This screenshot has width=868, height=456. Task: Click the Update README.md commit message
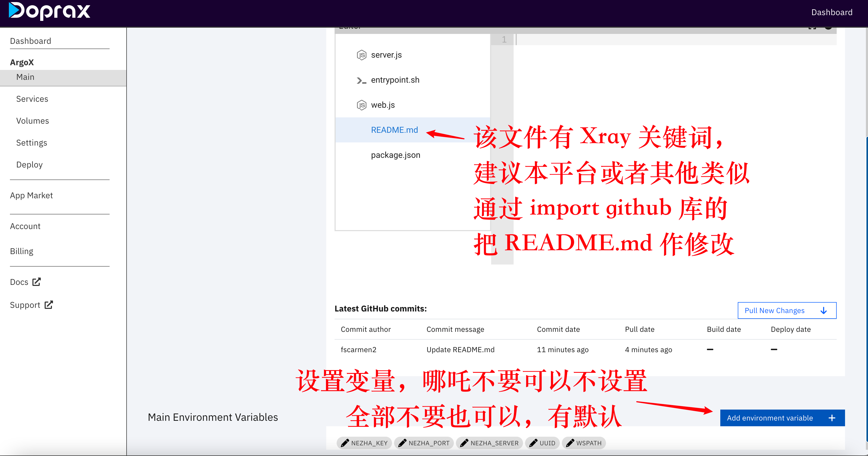pos(460,350)
